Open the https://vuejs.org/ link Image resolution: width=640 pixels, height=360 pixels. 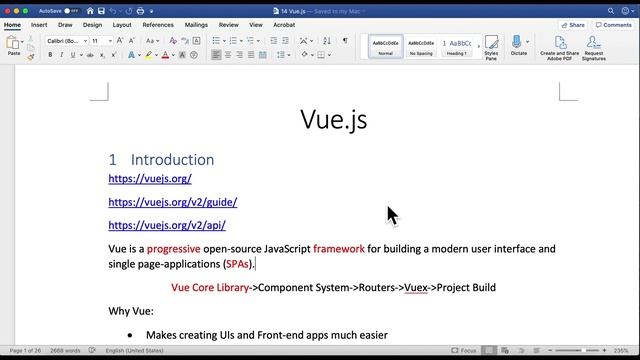tap(150, 178)
